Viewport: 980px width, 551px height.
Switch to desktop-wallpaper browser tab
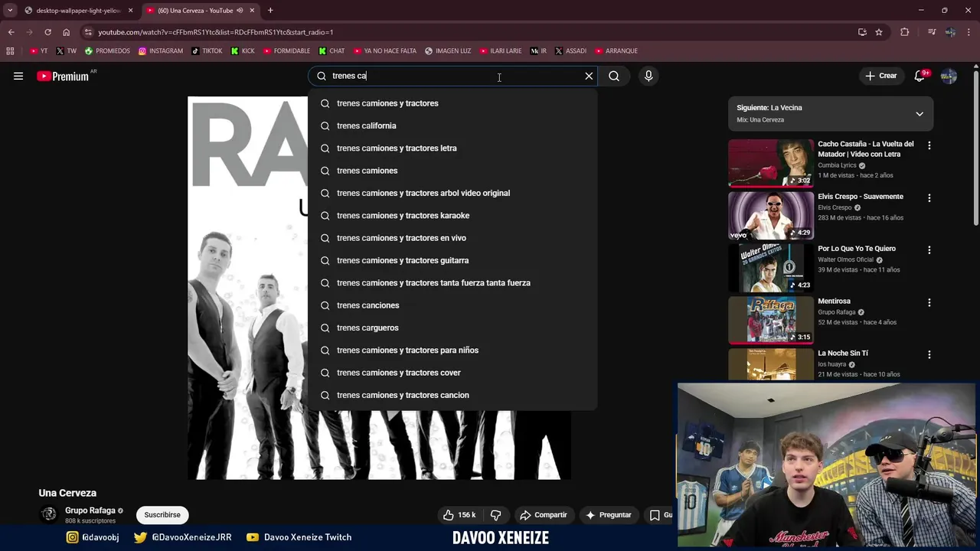(78, 11)
